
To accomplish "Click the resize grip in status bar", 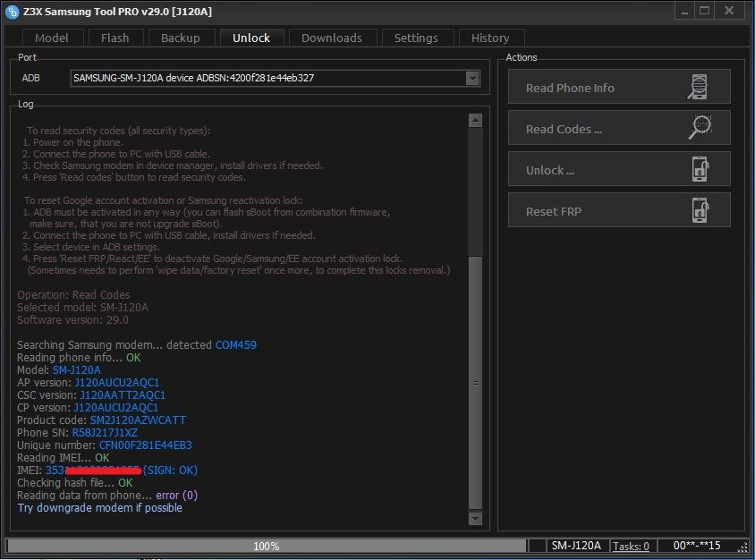I will pyautogui.click(x=744, y=548).
